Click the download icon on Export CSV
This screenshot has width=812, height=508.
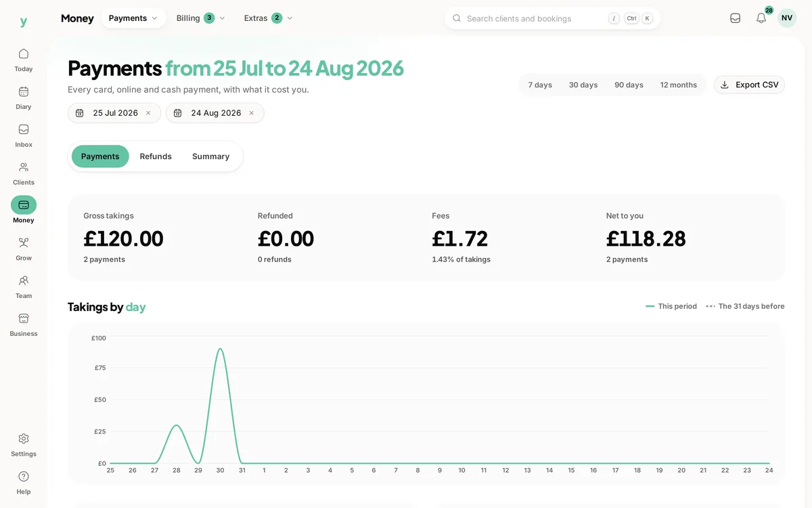pos(725,85)
